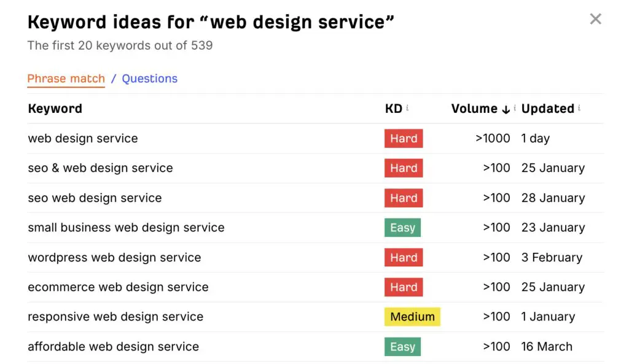Click Hard badge for 'web design service'
The image size is (629, 364).
pyautogui.click(x=404, y=139)
